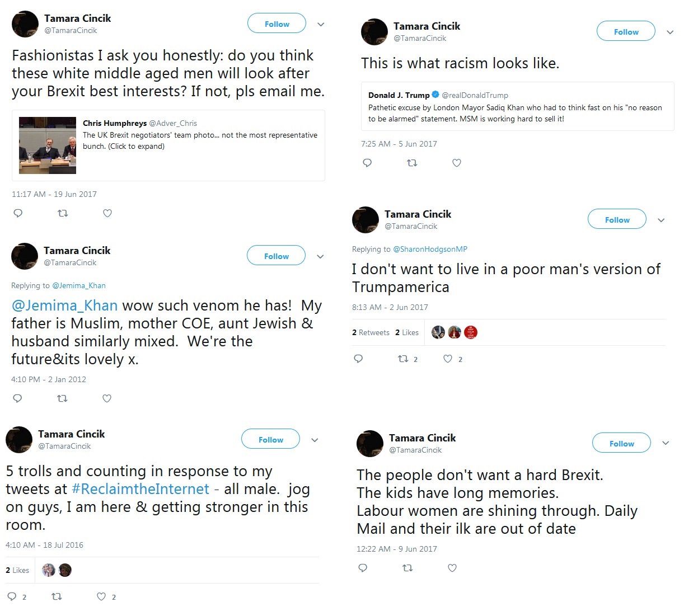
Task: Reply to the Trumpamerica tweet
Action: 358,359
